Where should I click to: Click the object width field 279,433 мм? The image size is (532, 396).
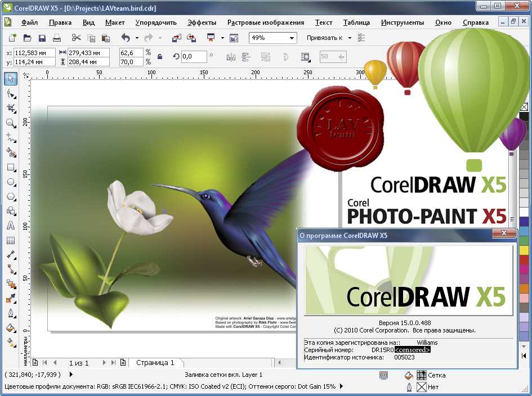[x=88, y=52]
